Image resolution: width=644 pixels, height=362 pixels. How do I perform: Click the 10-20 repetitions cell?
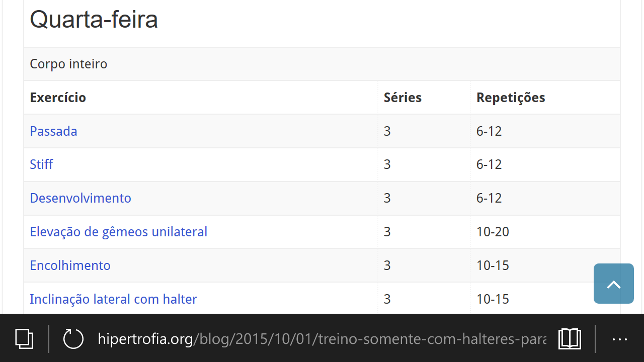point(493,232)
